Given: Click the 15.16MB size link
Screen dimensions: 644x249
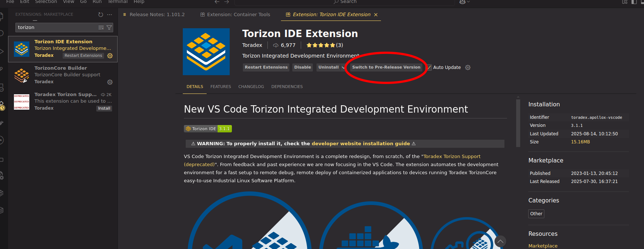Looking at the screenshot, I should click(x=580, y=142).
